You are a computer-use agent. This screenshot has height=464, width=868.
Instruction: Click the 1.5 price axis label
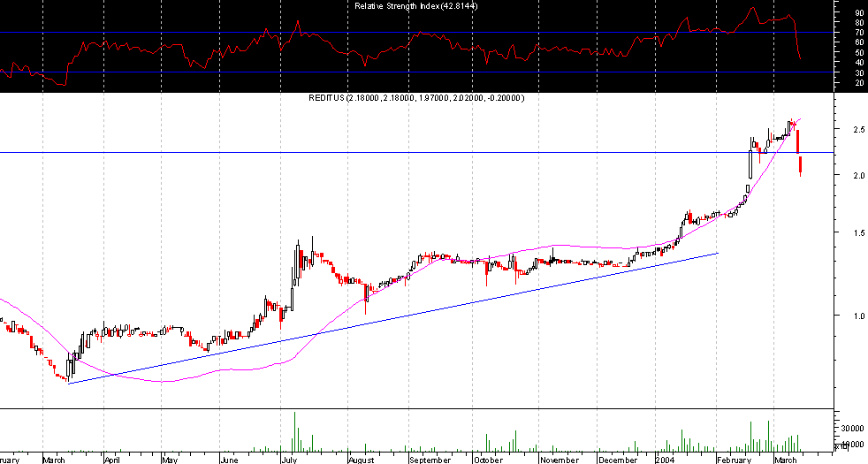859,233
